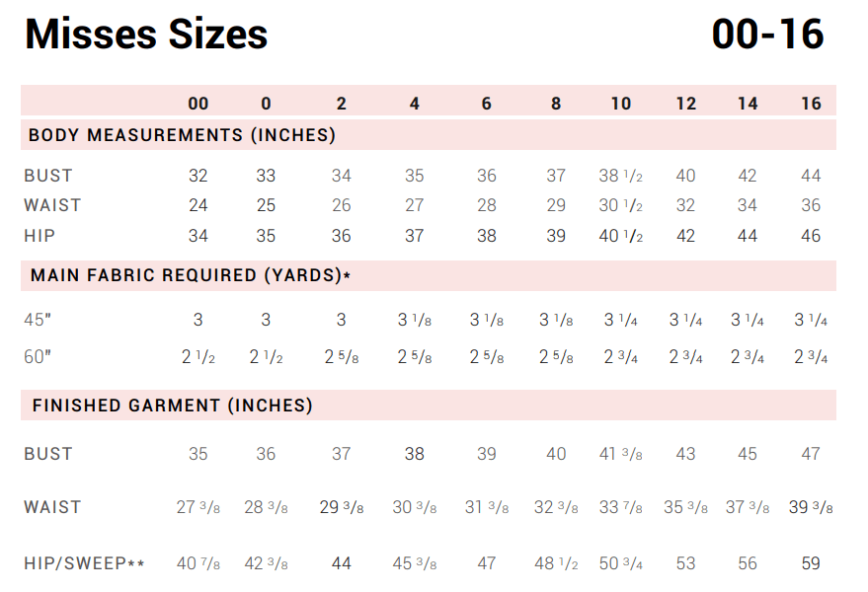The height and width of the screenshot is (592, 868).
Task: Select the size 10 column header
Action: pyautogui.click(x=620, y=104)
